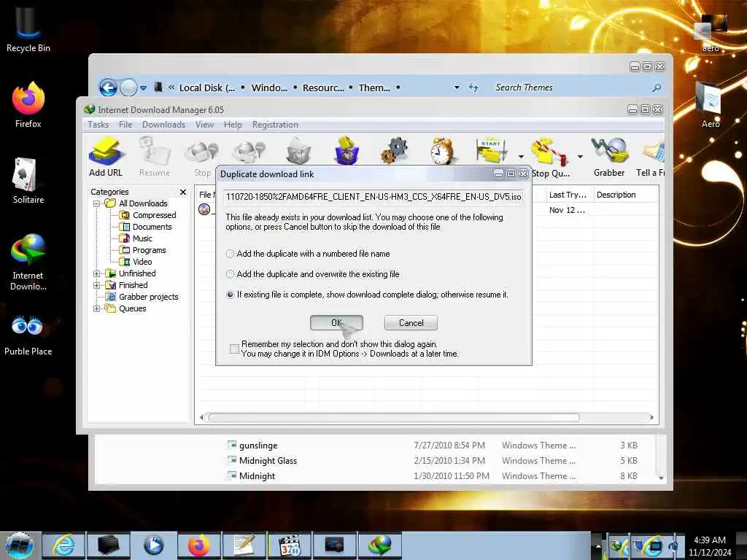The height and width of the screenshot is (560, 747).
Task: Open Internet Explorer from the taskbar
Action: (x=63, y=545)
